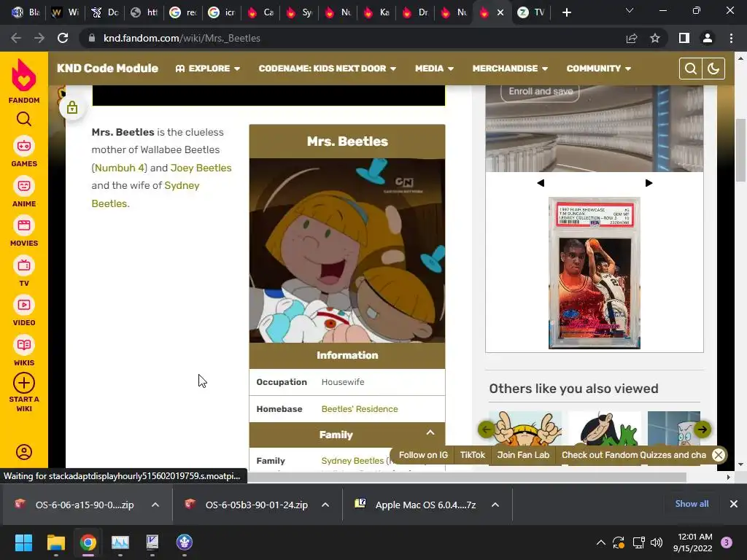
Task: Open the TV section icon
Action: (x=24, y=265)
